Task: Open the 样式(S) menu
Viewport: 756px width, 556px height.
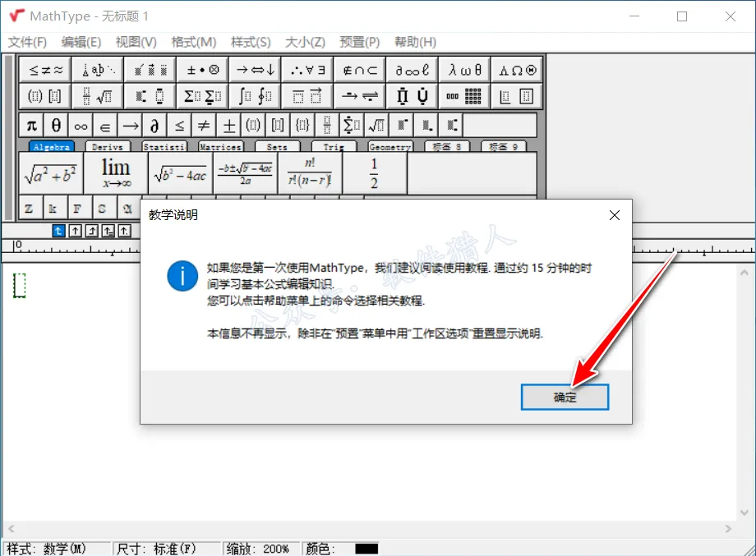Action: click(x=251, y=43)
